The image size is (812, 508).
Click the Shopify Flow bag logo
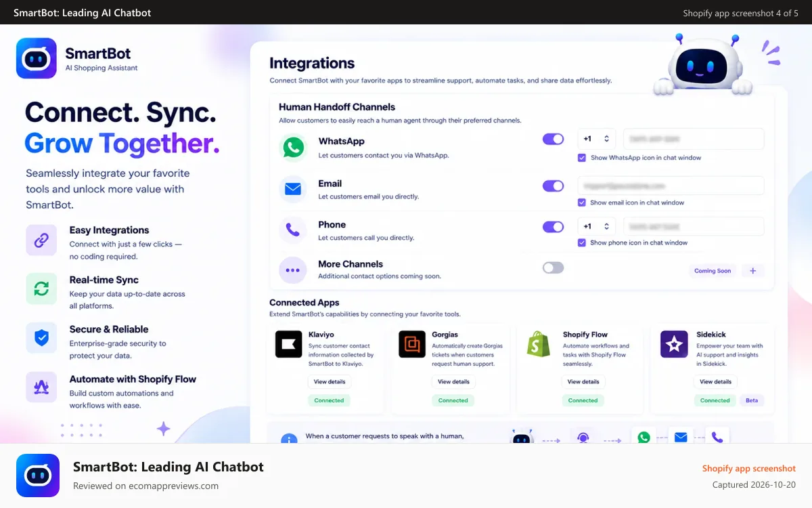tap(539, 344)
